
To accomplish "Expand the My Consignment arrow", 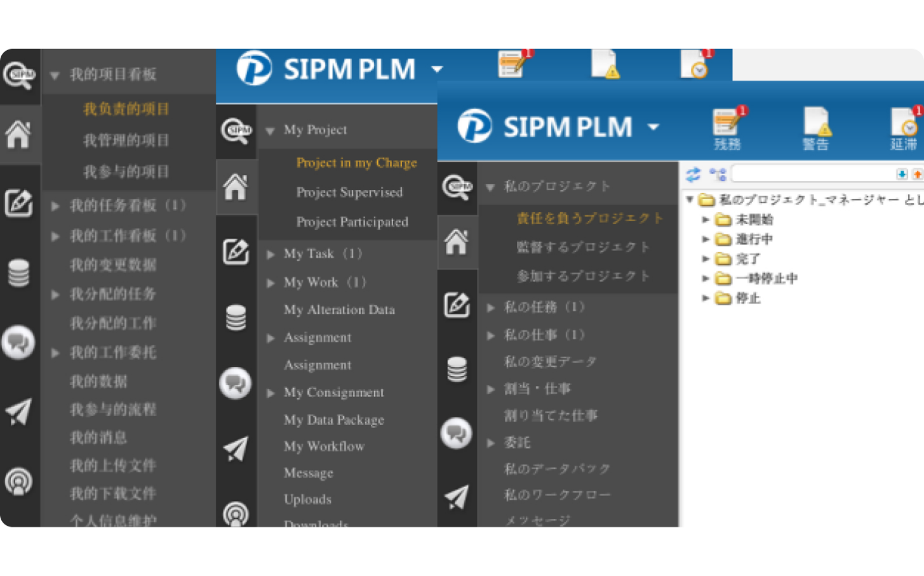I will pos(271,393).
